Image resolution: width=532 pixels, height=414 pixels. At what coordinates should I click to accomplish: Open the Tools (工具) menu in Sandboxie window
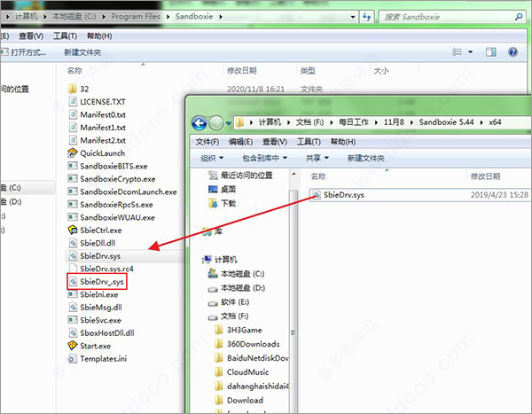65,36
